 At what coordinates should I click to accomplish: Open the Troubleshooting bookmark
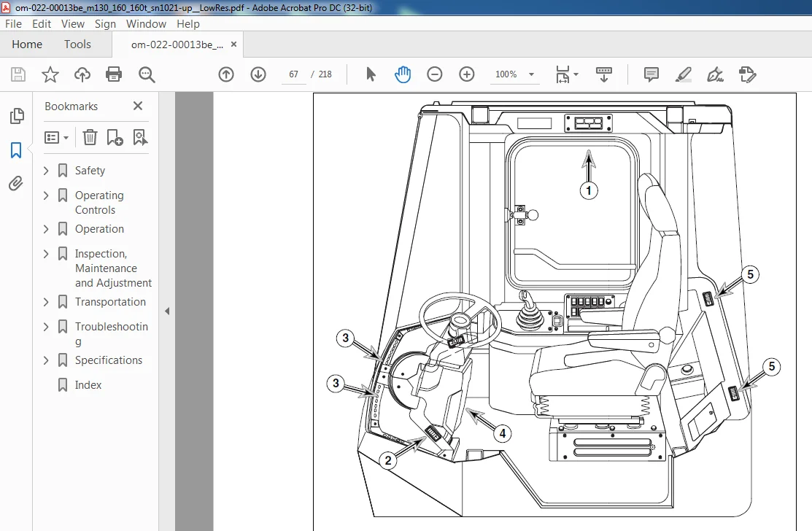coord(112,334)
